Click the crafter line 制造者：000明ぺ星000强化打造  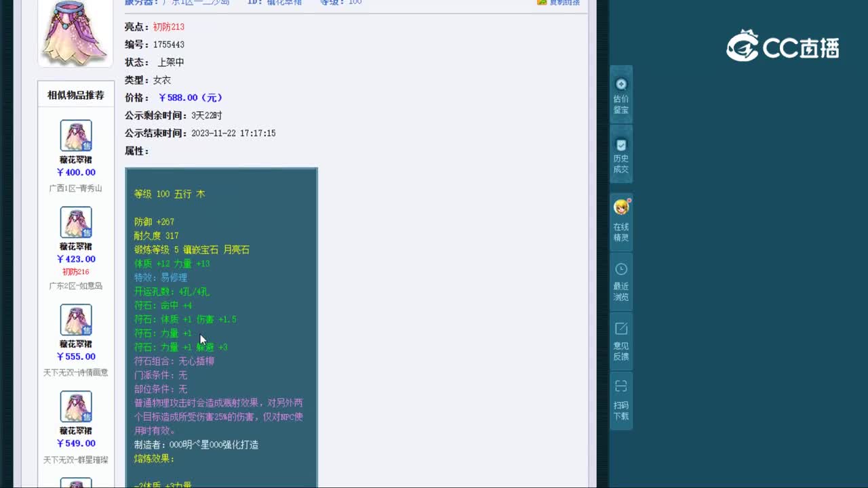(x=197, y=445)
